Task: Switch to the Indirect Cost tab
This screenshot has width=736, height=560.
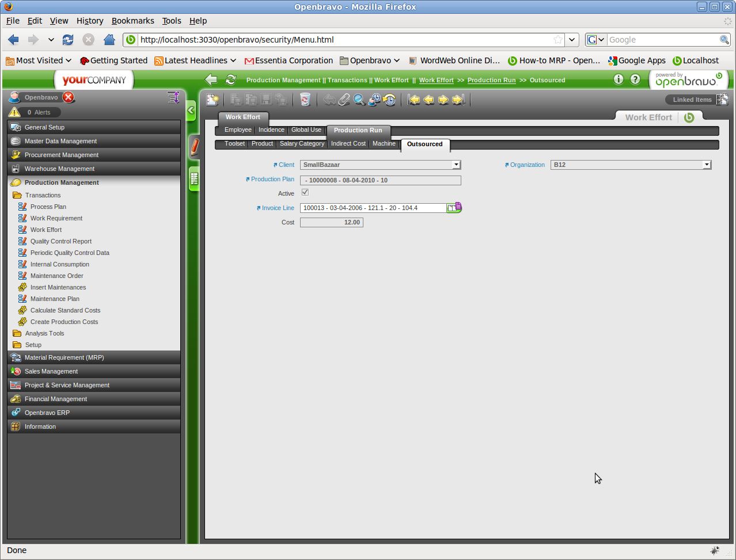Action: [348, 144]
